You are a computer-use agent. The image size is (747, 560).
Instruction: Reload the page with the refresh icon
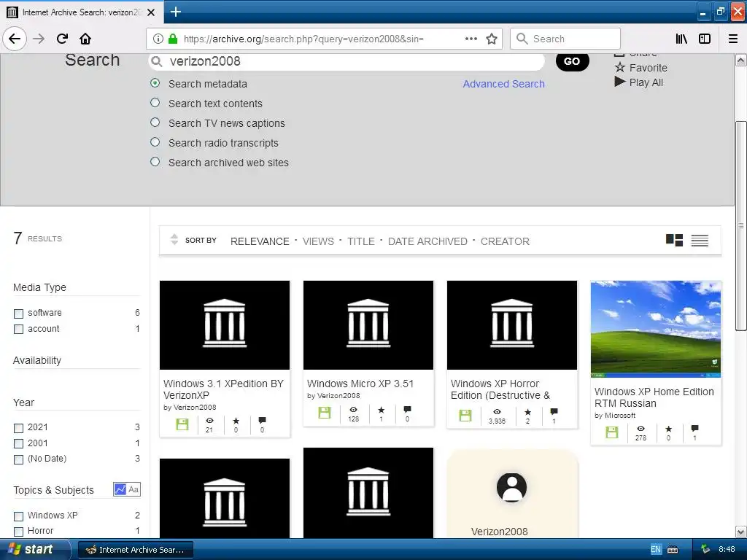62,39
